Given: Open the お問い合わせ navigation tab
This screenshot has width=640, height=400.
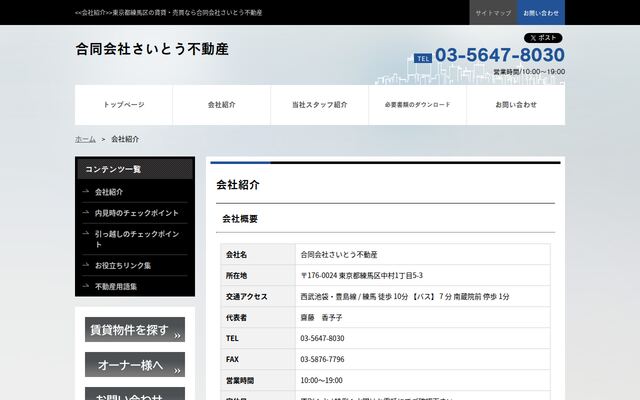Looking at the screenshot, I should click(x=516, y=105).
